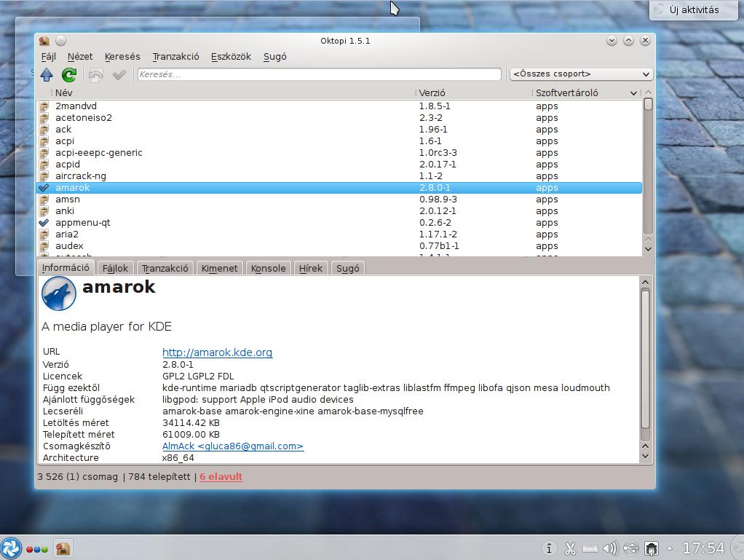The height and width of the screenshot is (560, 744).
Task: Switch to the Fájlok tab
Action: [x=115, y=268]
